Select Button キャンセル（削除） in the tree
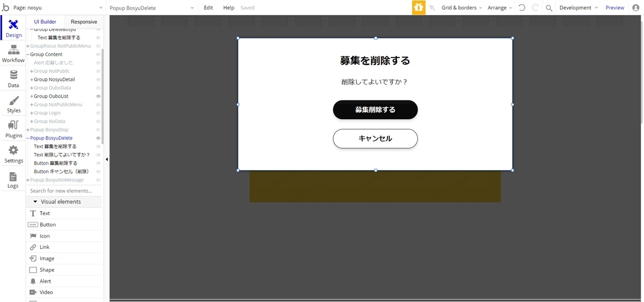Viewport: 644px width, 302px height. point(61,172)
